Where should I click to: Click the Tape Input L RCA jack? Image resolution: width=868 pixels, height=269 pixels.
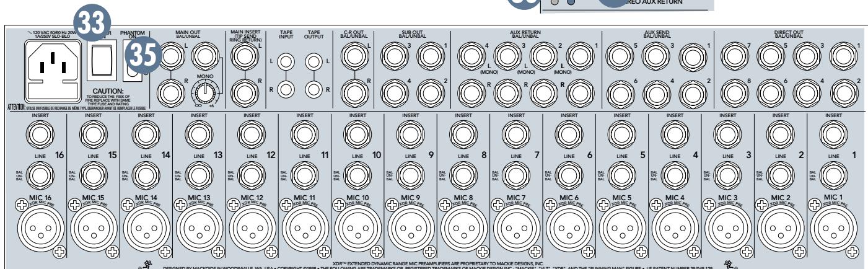[x=285, y=62]
